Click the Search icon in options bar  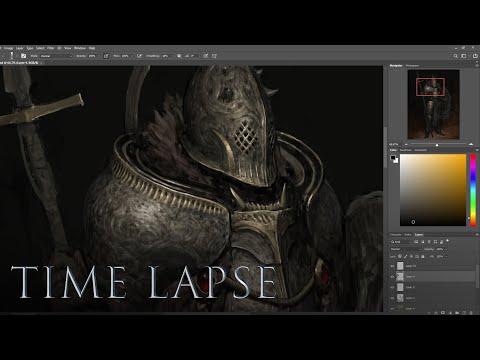click(456, 56)
